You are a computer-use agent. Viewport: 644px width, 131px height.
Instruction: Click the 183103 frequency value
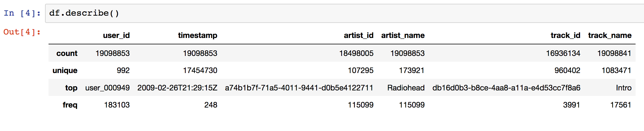(x=117, y=105)
